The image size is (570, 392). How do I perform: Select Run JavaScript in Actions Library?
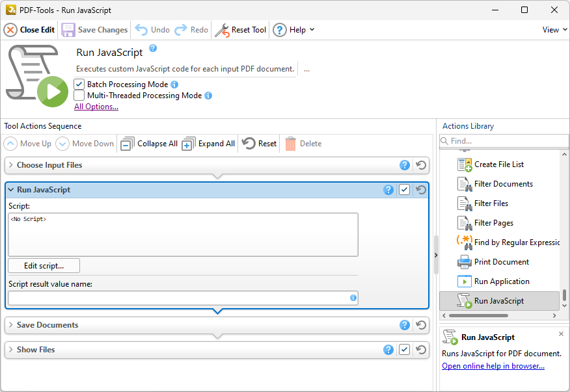point(499,301)
